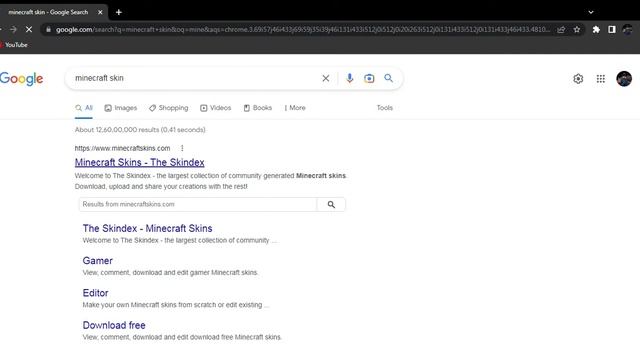640x360 pixels.
Task: Click Results from minecraftskins.com field
Action: (198, 204)
